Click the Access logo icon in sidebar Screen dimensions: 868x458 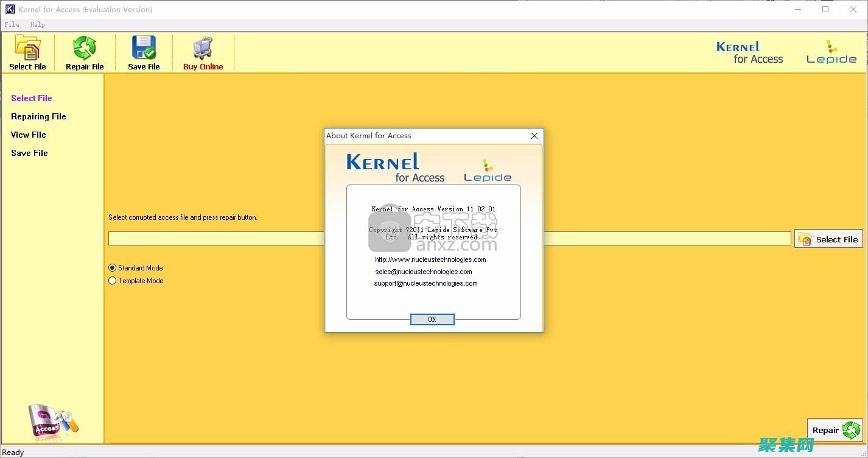(53, 421)
